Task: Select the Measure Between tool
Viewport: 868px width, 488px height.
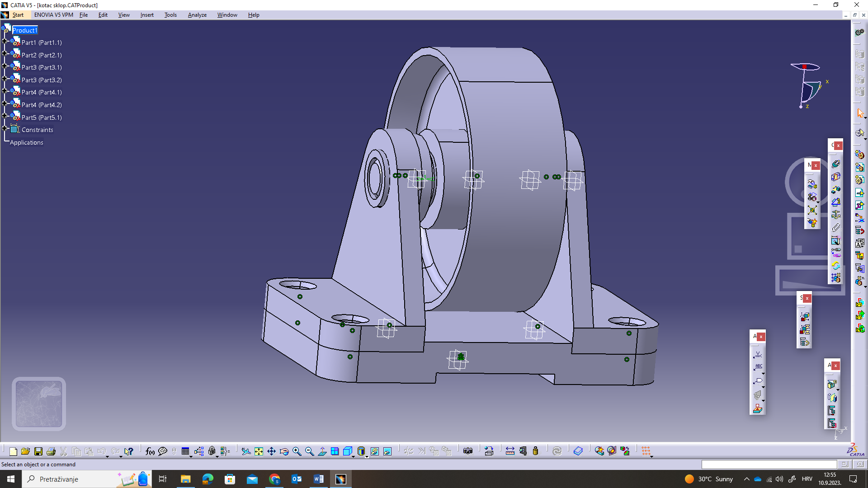Action: [x=510, y=451]
